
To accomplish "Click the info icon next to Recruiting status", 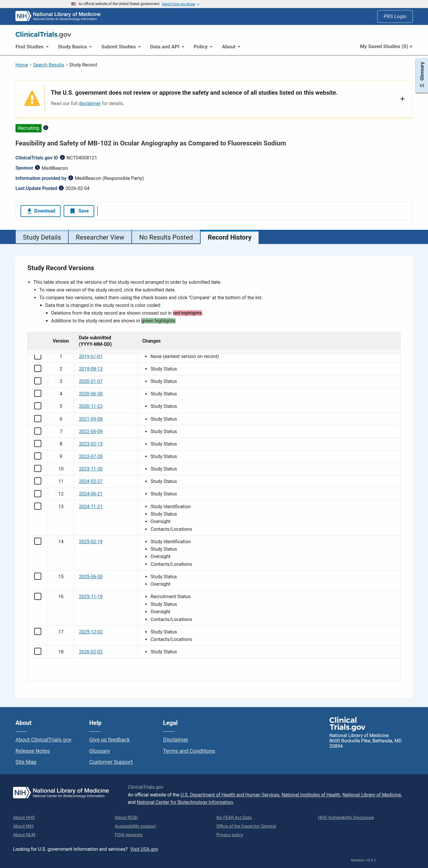I will [46, 128].
